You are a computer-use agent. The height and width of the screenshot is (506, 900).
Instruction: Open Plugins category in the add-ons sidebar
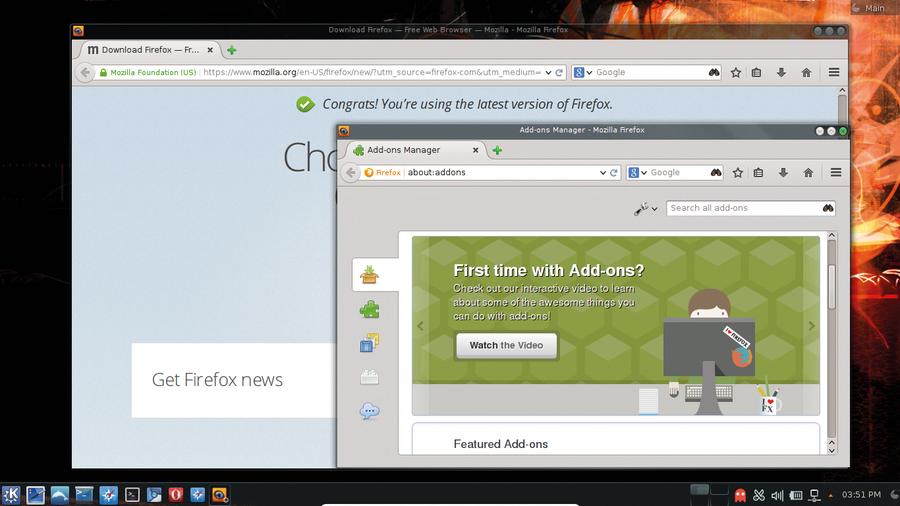click(x=369, y=377)
